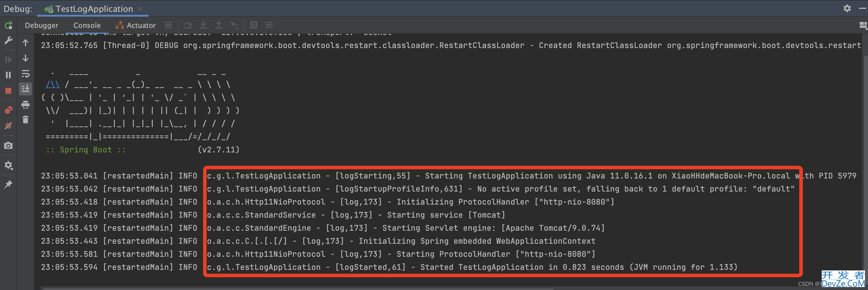Screen dimensions: 868x290
Task: Click the threads list icon next to Actuator
Action: pyautogui.click(x=168, y=25)
